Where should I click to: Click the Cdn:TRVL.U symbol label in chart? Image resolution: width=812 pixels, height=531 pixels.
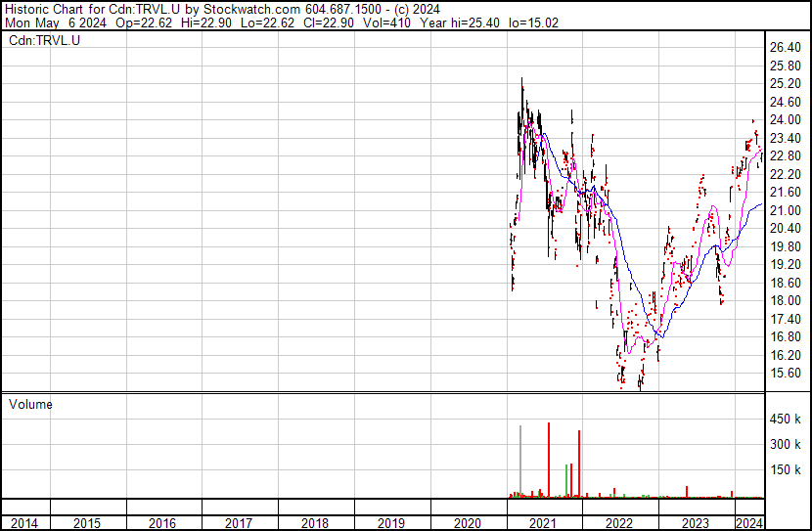coord(45,40)
